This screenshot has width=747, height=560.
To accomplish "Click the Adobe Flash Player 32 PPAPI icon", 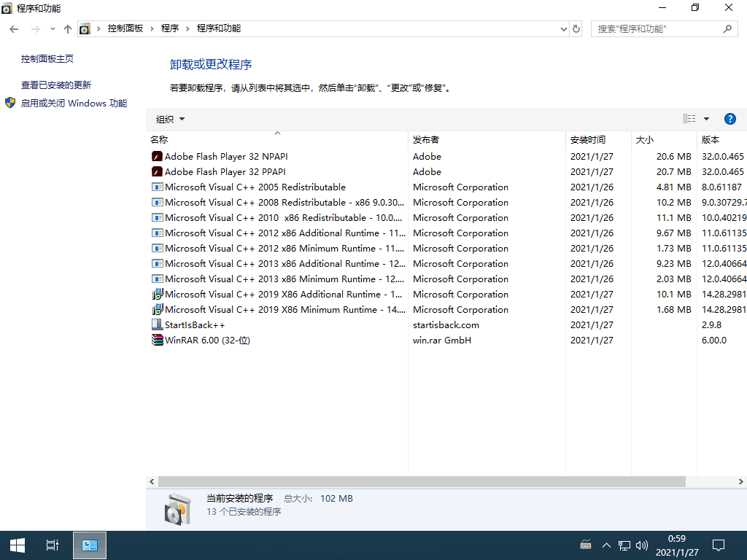I will [x=157, y=171].
